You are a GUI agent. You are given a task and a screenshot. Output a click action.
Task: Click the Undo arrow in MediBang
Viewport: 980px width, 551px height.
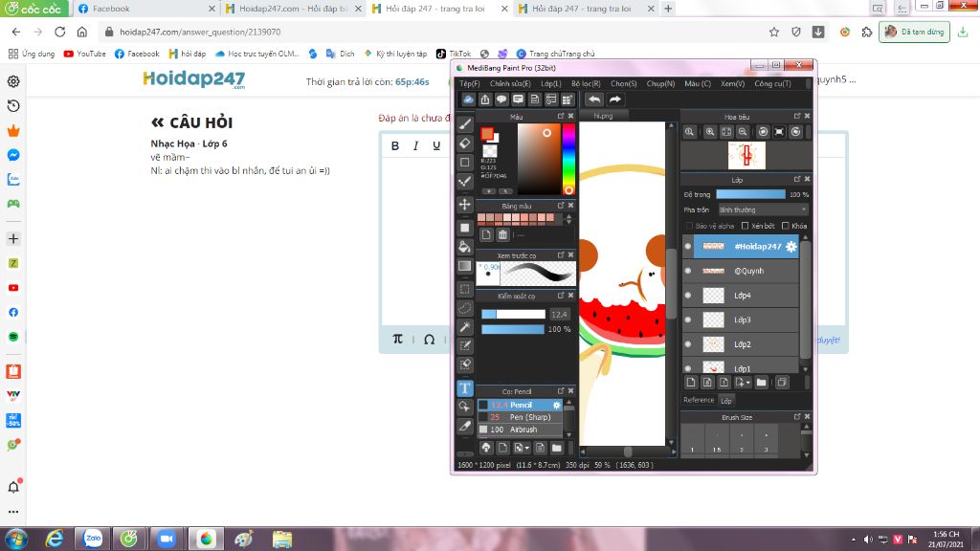(594, 99)
